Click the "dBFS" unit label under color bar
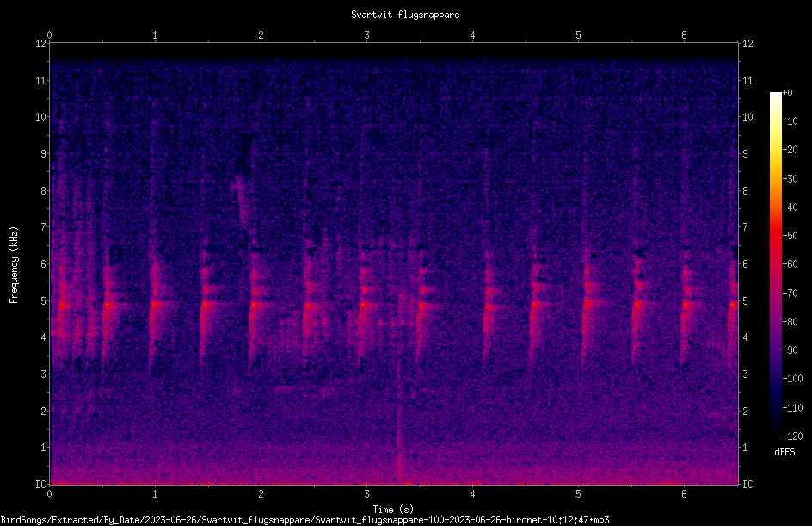Viewport: 812px width, 526px height. click(784, 452)
